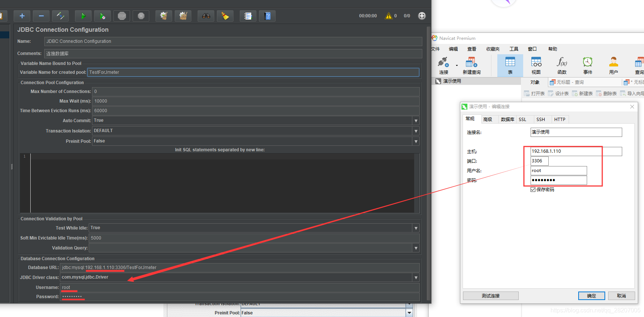Toggle the 保存密码 (Save password) checkbox

pos(533,189)
